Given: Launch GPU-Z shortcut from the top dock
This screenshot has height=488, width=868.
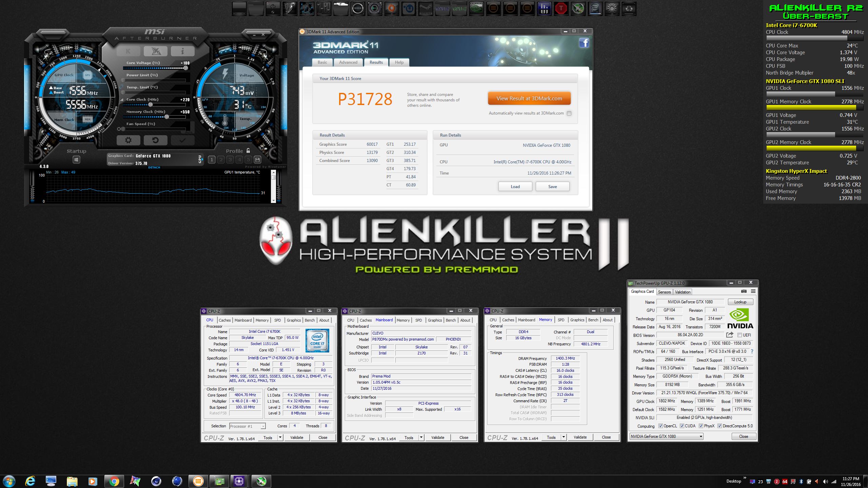Looking at the screenshot, I should click(x=459, y=8).
